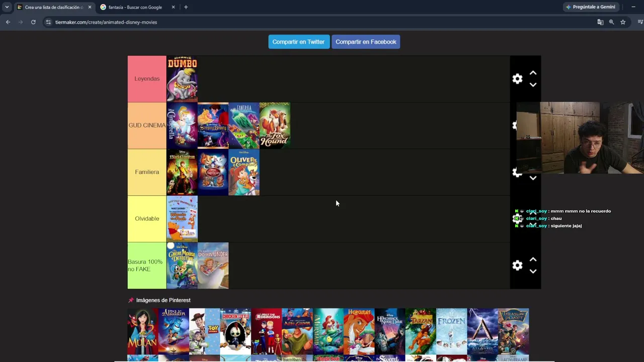Reload the tiermaker page

33,22
